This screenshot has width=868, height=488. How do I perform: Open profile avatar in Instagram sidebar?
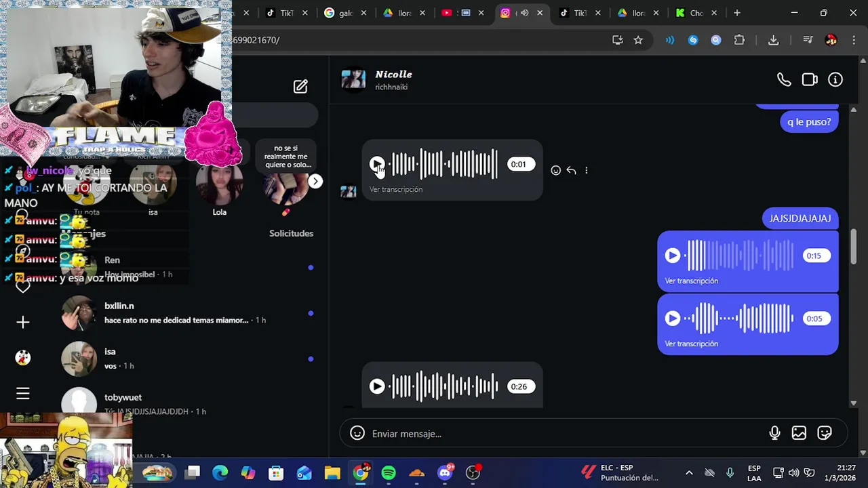[x=23, y=358]
